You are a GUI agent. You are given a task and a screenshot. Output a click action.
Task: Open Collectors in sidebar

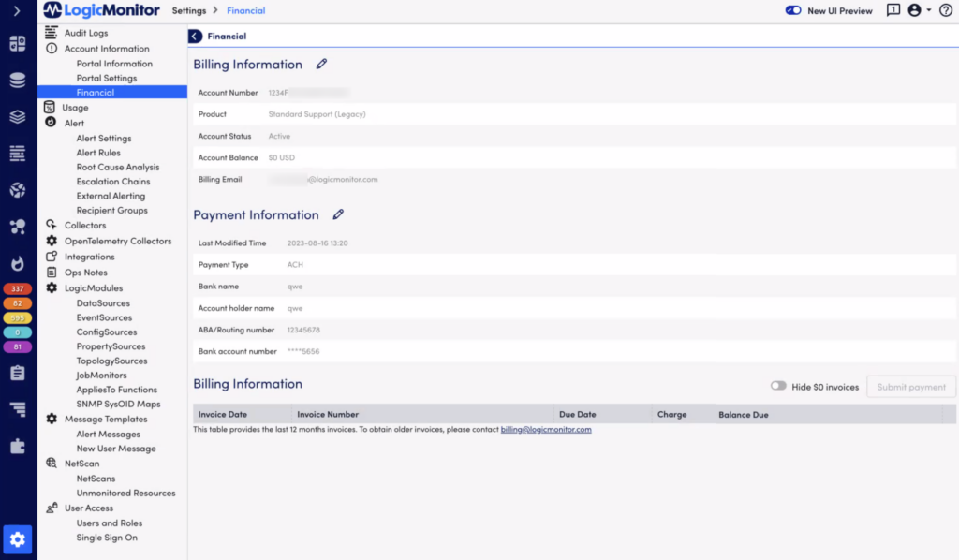coord(85,225)
